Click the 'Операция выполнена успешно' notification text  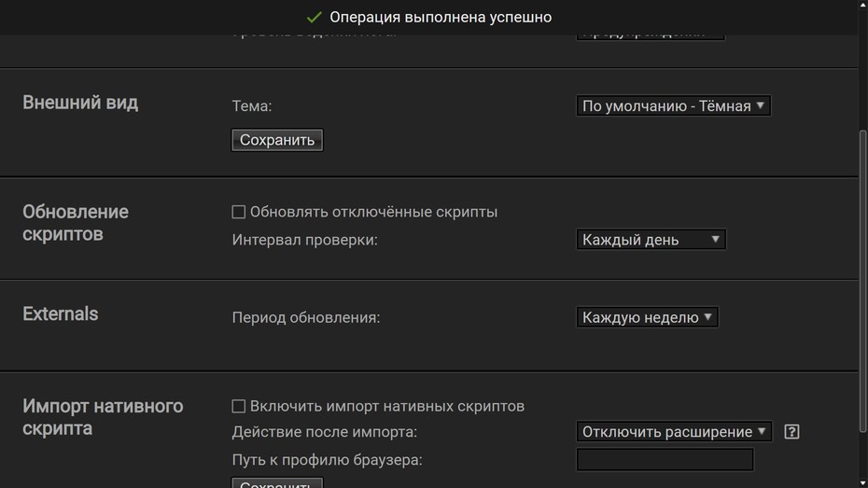[441, 17]
